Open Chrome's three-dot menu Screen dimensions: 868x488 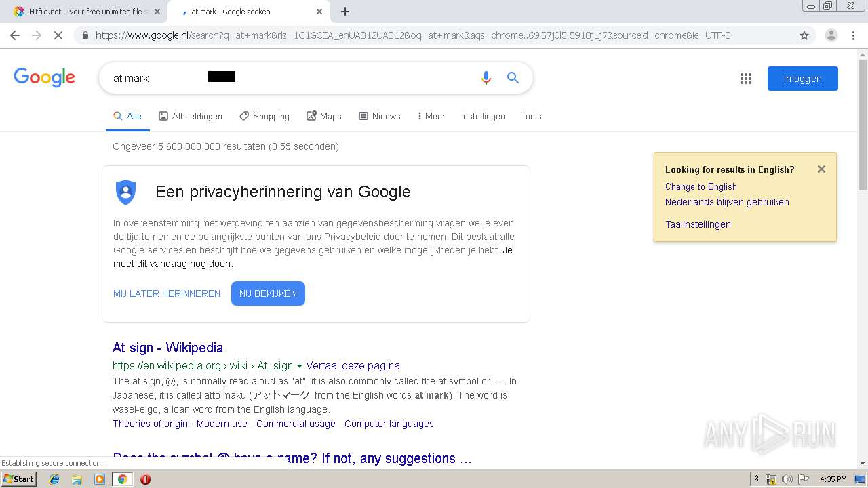854,35
